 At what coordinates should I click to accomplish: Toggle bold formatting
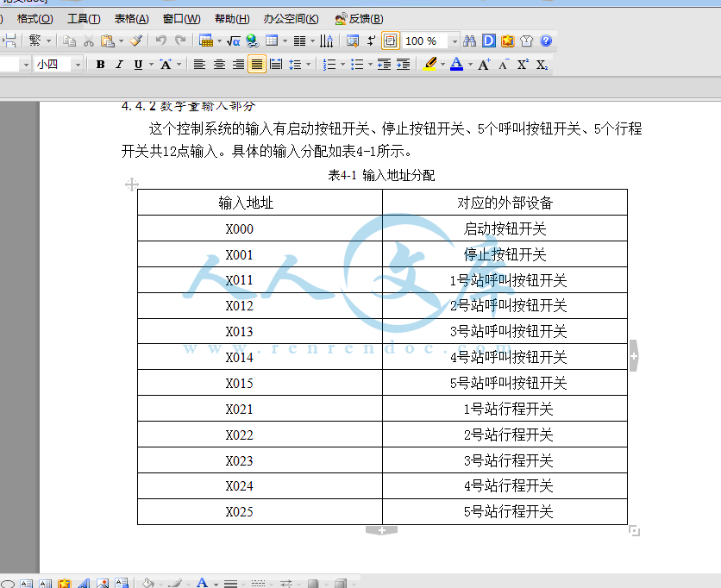click(x=100, y=65)
